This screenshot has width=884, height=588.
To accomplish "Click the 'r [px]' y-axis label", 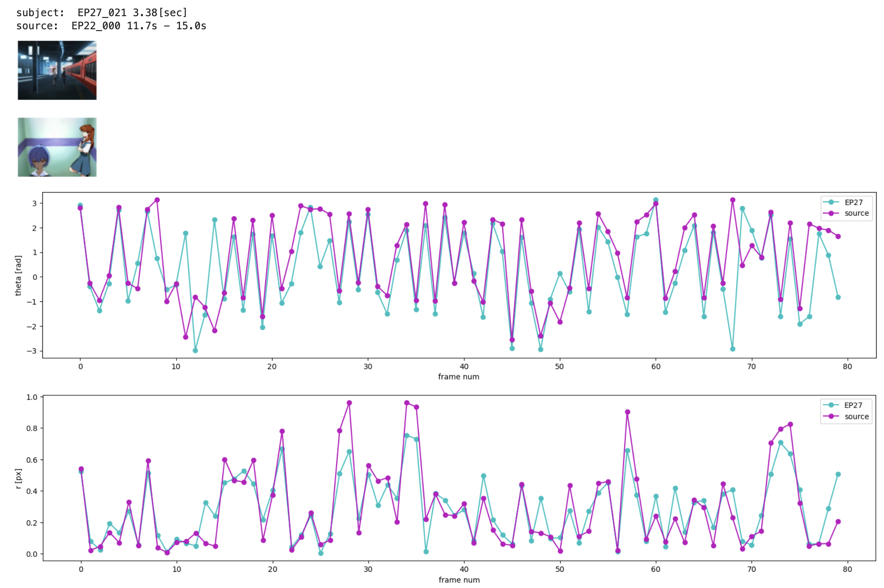I will coord(18,478).
